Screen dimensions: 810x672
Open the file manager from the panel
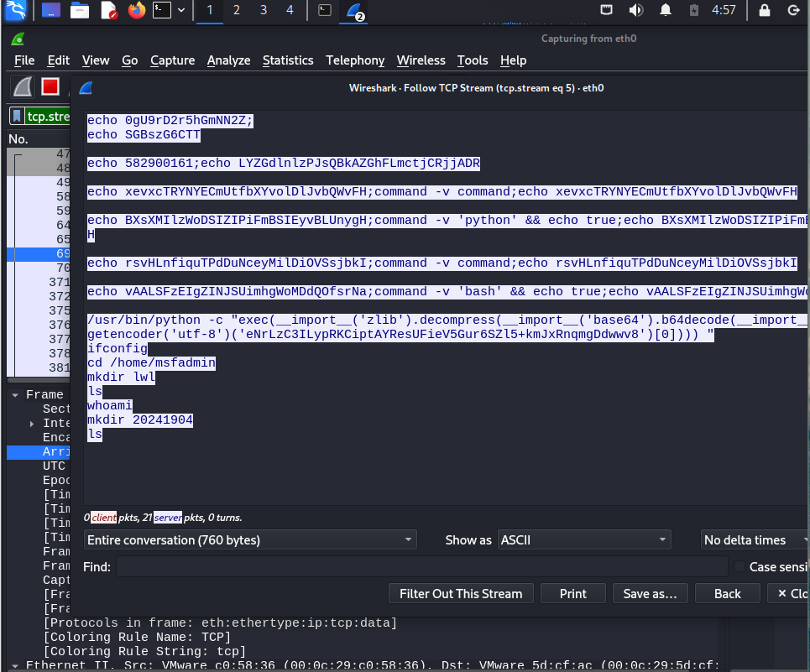point(80,10)
